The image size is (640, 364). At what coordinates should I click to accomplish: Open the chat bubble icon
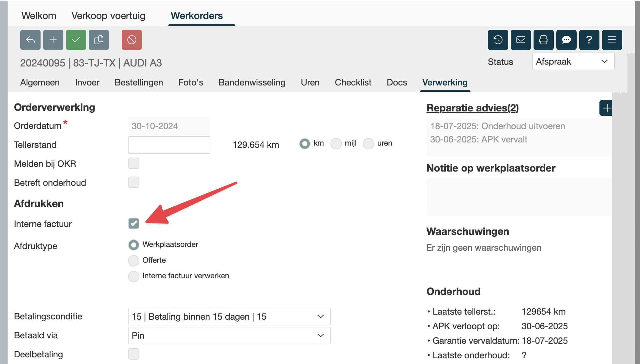[566, 40]
